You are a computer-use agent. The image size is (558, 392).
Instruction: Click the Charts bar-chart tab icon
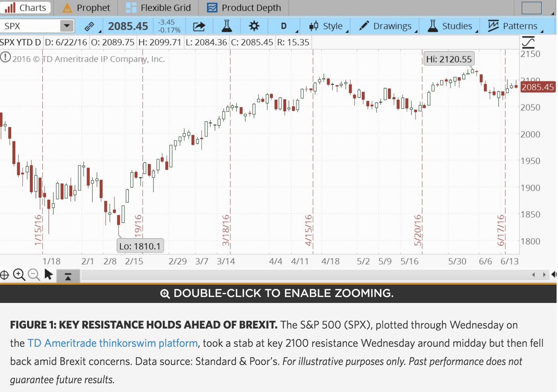pos(10,8)
